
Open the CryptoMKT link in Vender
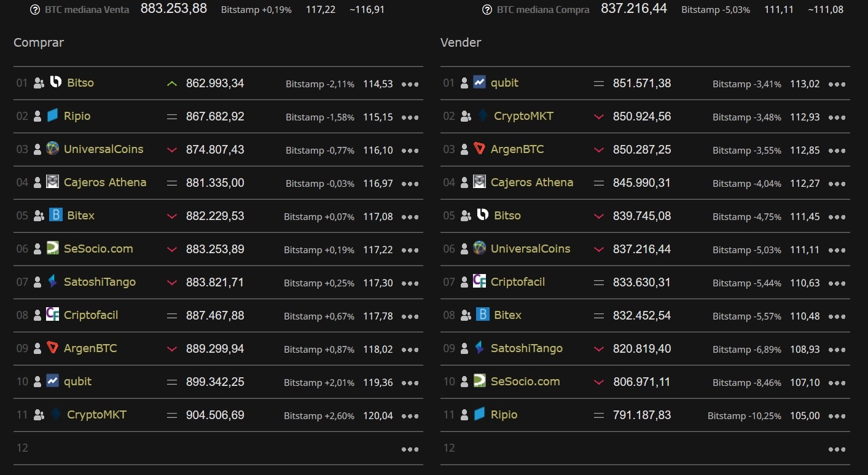point(523,116)
